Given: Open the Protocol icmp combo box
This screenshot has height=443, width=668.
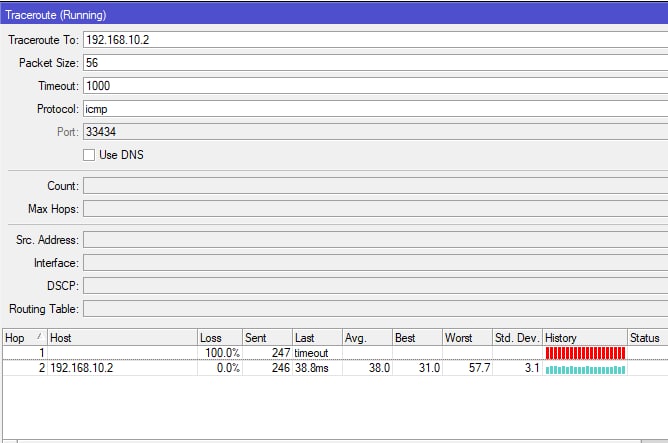Looking at the screenshot, I should pos(375,109).
